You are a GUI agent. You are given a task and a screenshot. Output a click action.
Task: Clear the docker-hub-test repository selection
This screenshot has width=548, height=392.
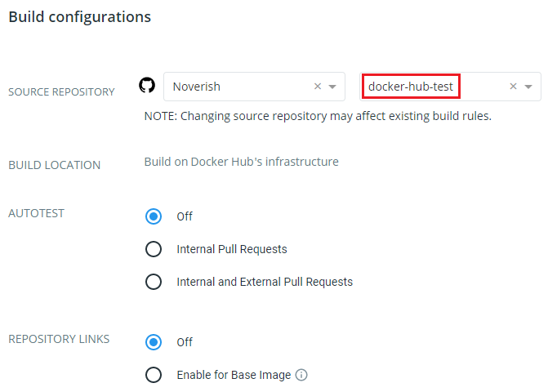pos(513,87)
